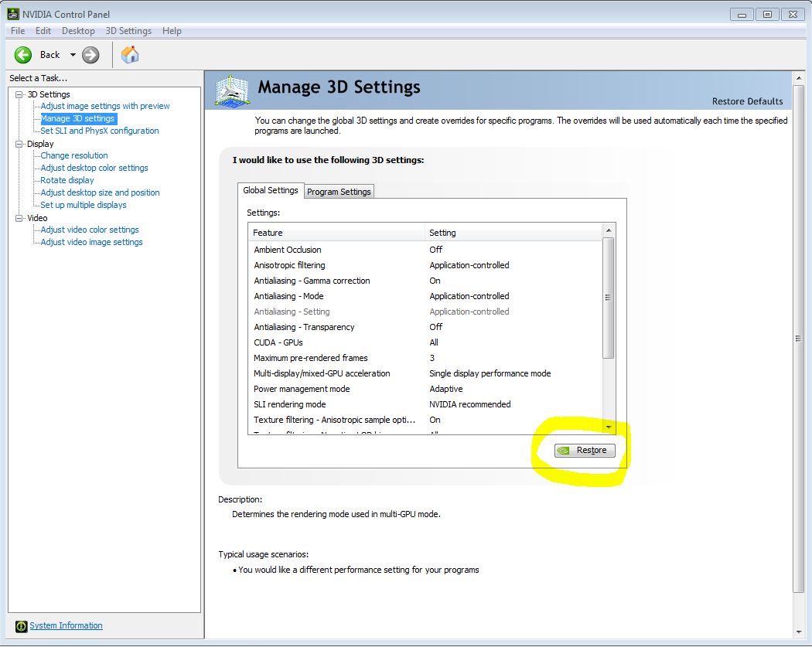Select the Ambient Occlusion row

point(425,250)
